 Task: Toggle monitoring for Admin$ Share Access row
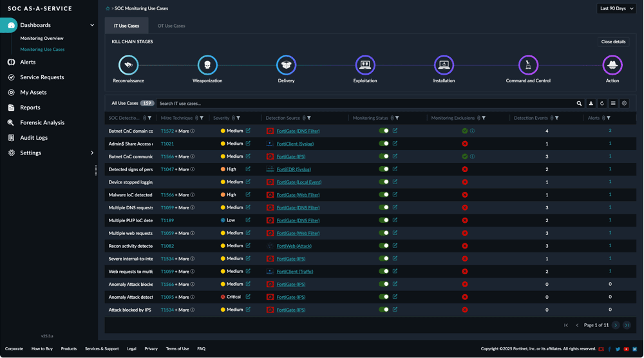point(384,144)
